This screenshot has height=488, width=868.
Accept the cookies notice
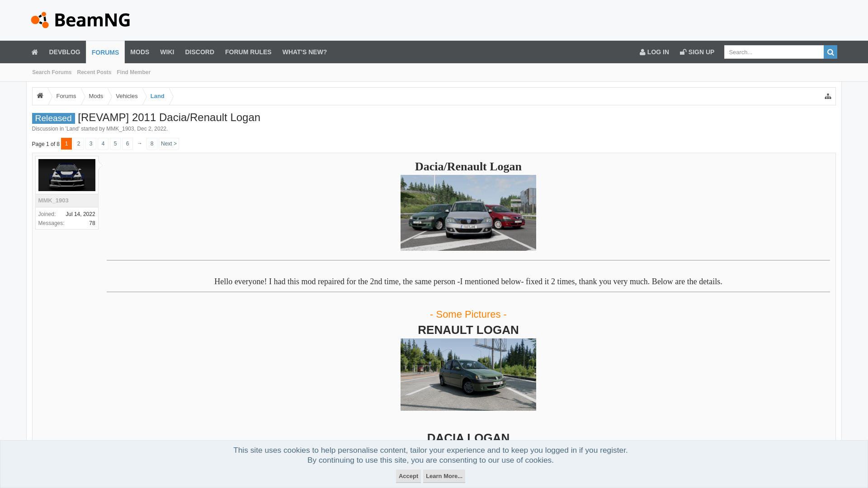click(x=408, y=476)
